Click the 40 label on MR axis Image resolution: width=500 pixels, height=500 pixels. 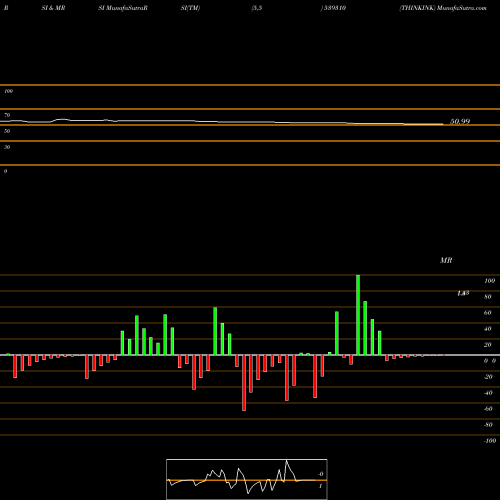488,329
